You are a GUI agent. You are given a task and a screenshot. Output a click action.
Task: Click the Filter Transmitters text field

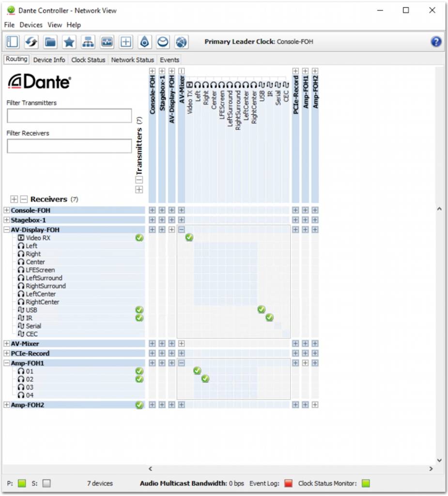[x=69, y=116]
